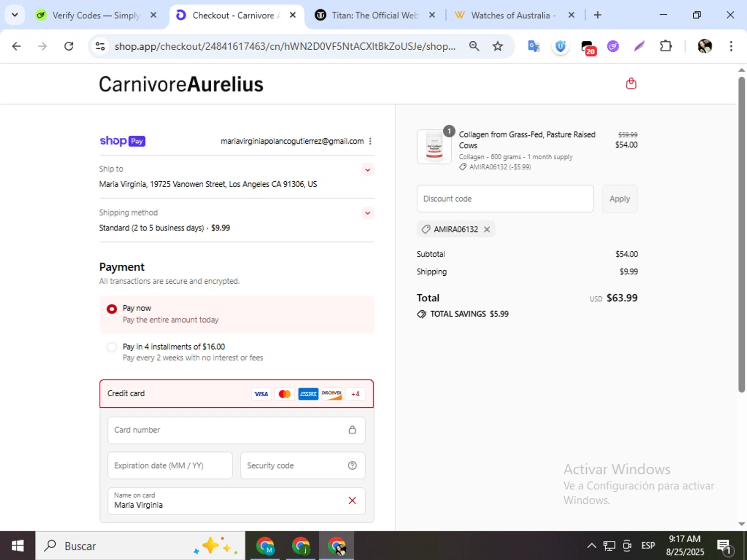
Task: Open the Chrome three-dot menu
Action: [731, 46]
